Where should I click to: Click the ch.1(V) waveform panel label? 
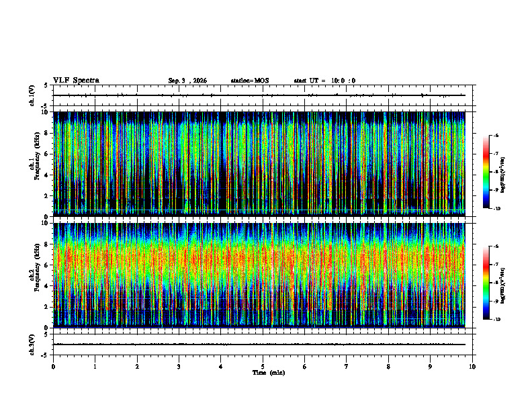pyautogui.click(x=32, y=95)
